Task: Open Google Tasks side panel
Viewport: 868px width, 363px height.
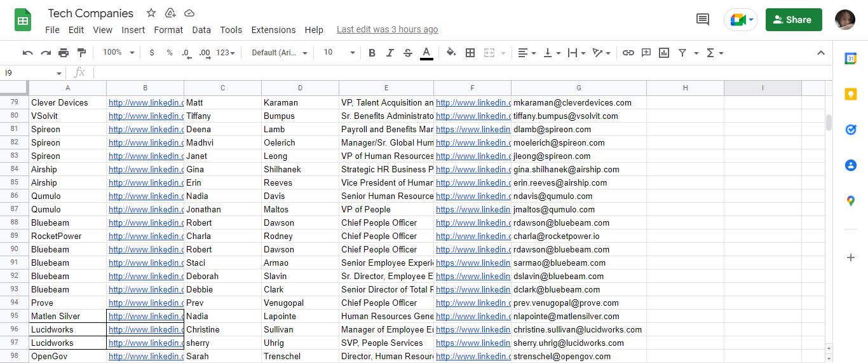Action: coord(851,130)
